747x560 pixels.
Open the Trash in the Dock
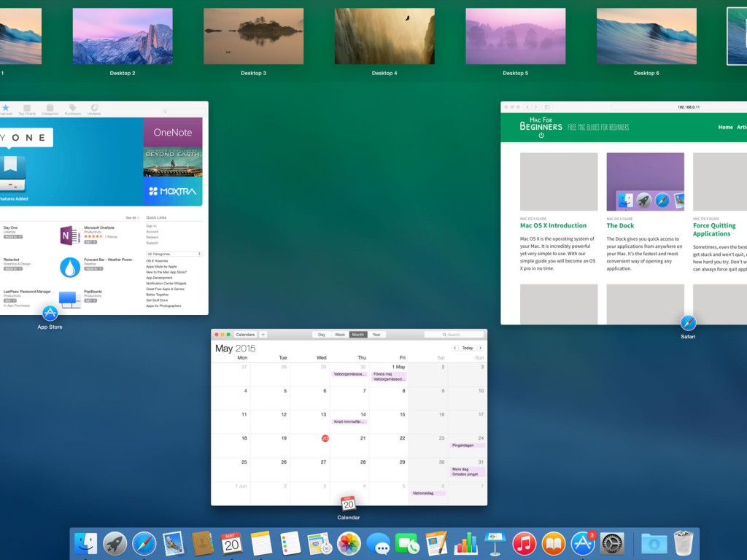(683, 543)
